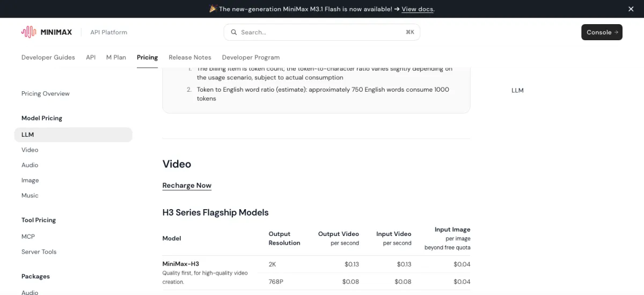Screen dimensions: 644x295
Task: Click the Console button
Action: click(x=602, y=32)
